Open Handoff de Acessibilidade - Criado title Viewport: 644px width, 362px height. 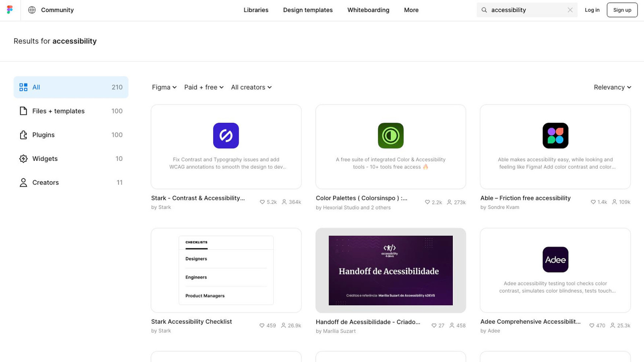368,322
